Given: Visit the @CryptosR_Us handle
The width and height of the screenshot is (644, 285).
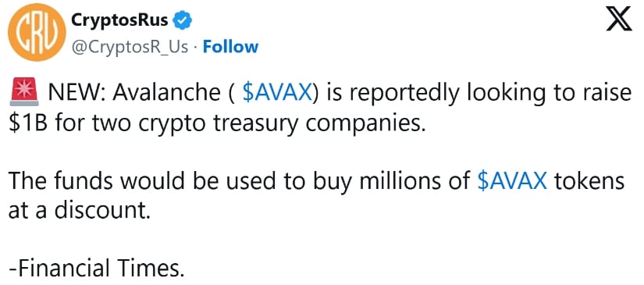Looking at the screenshot, I should point(130,47).
